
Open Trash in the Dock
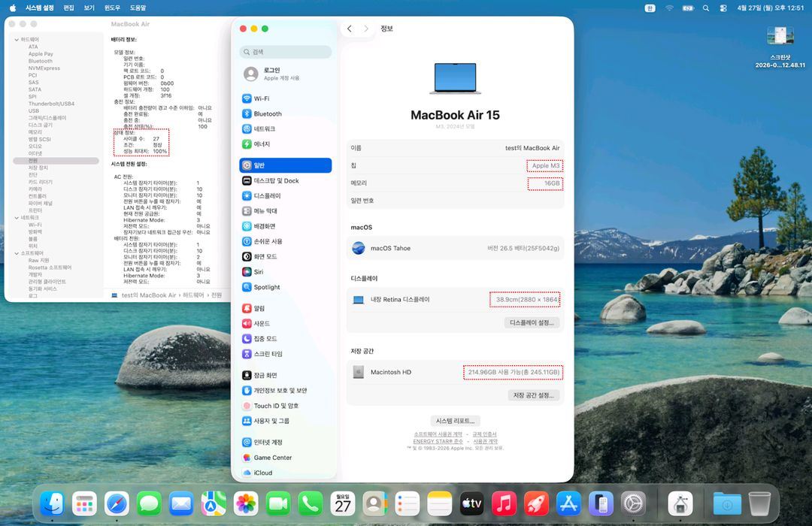click(x=759, y=503)
